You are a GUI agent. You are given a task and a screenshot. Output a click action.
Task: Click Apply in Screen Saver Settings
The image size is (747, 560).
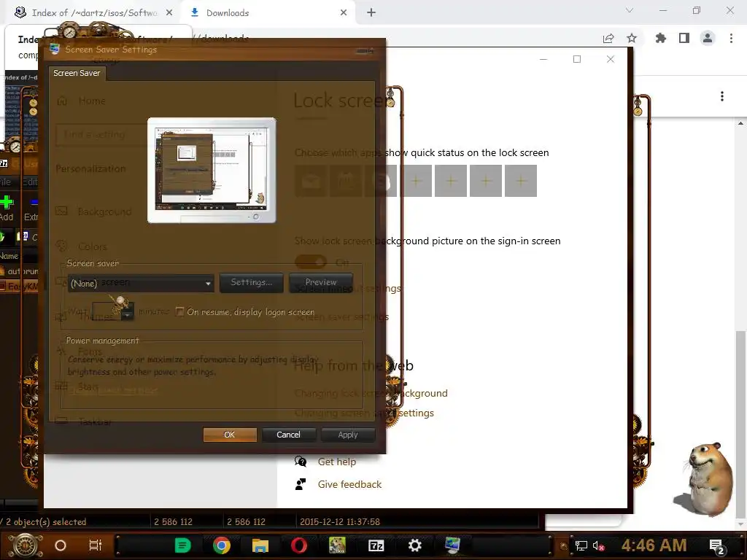(x=348, y=435)
